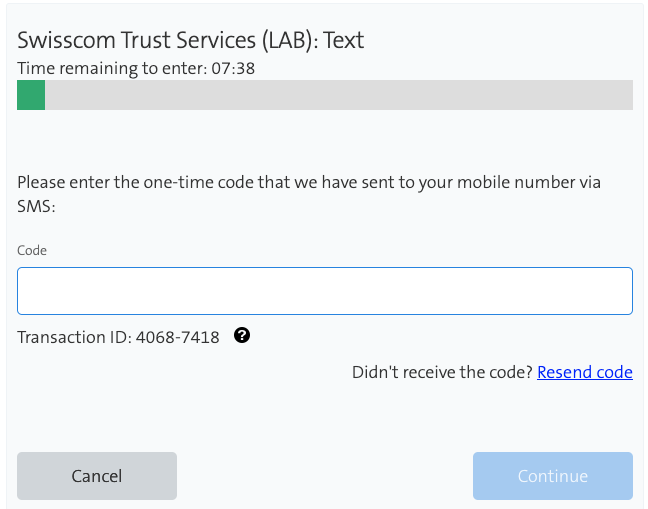Image resolution: width=648 pixels, height=509 pixels.
Task: Click the Didn't receive the code? text
Action: tap(442, 372)
